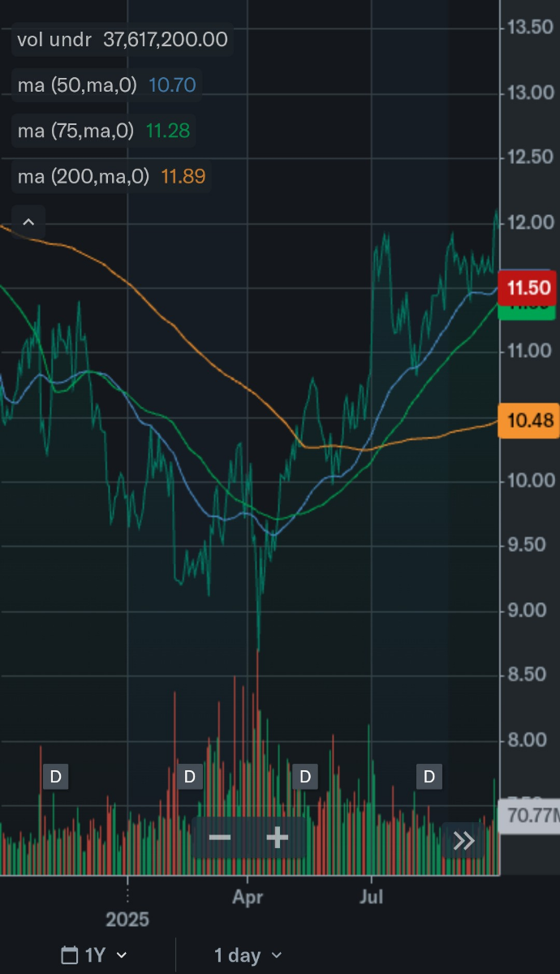
Task: Select the dividend D marker between April and July
Action: tap(305, 777)
